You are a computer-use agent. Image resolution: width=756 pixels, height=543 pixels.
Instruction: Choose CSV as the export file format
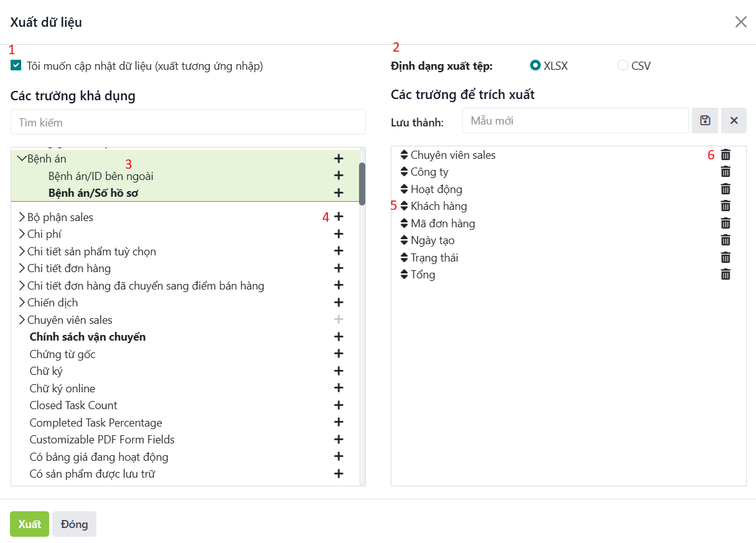tap(622, 65)
